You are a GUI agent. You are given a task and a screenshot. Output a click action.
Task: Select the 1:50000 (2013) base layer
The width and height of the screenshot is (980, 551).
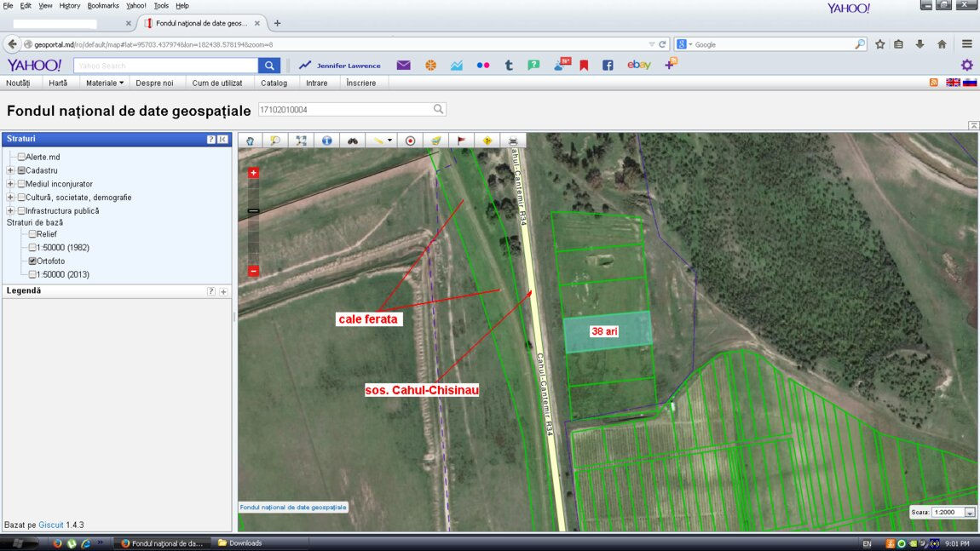pyautogui.click(x=32, y=274)
